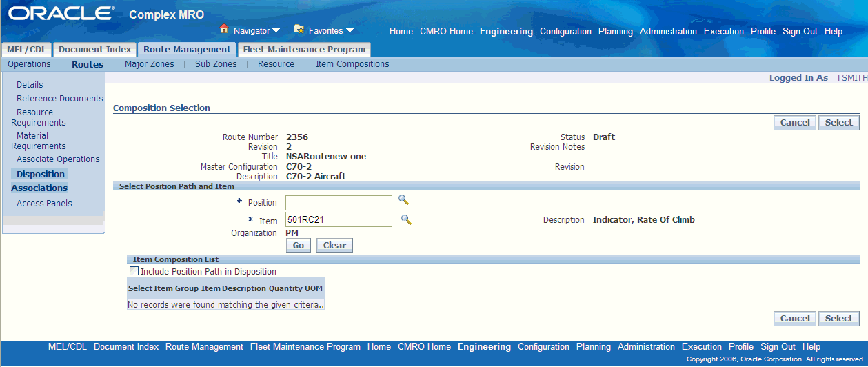Click the bottom Select button
This screenshot has height=367, width=868.
point(839,318)
